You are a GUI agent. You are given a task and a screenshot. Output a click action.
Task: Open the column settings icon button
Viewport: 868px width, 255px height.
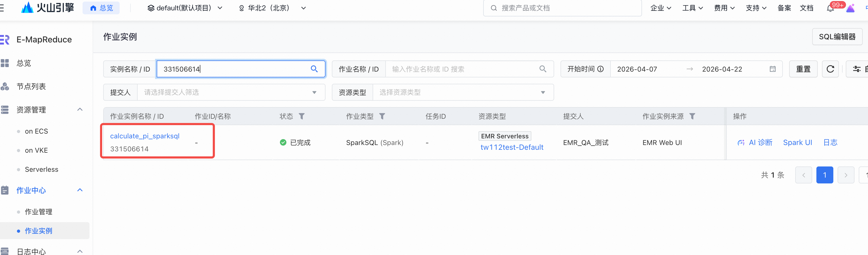coord(857,69)
